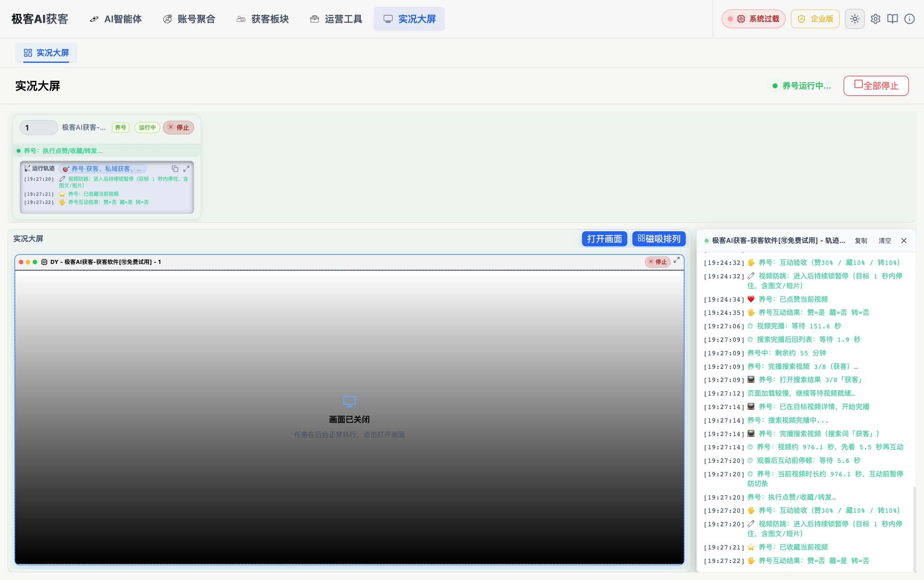Screen dimensions: 924x580
Task: Click the 养号 tag on account card
Action: click(120, 127)
